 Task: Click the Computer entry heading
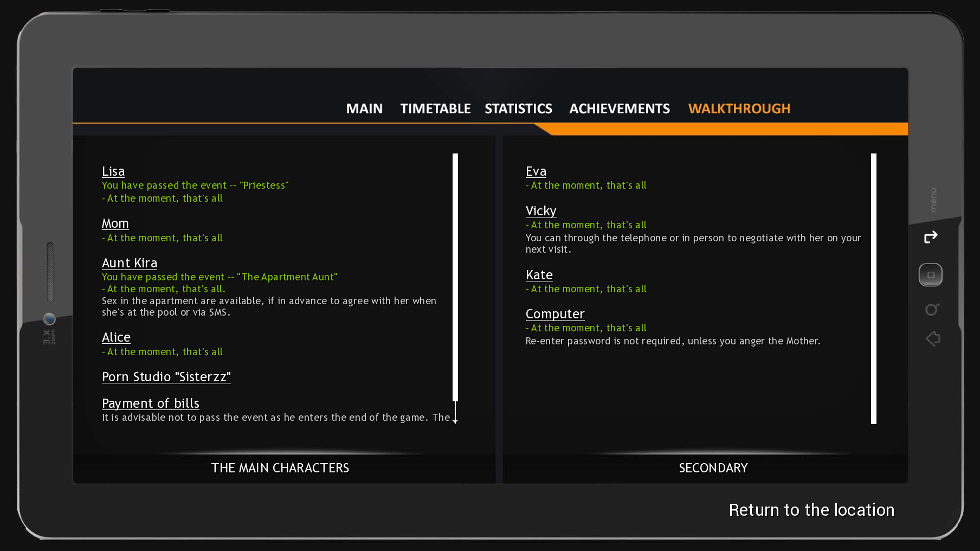click(555, 314)
